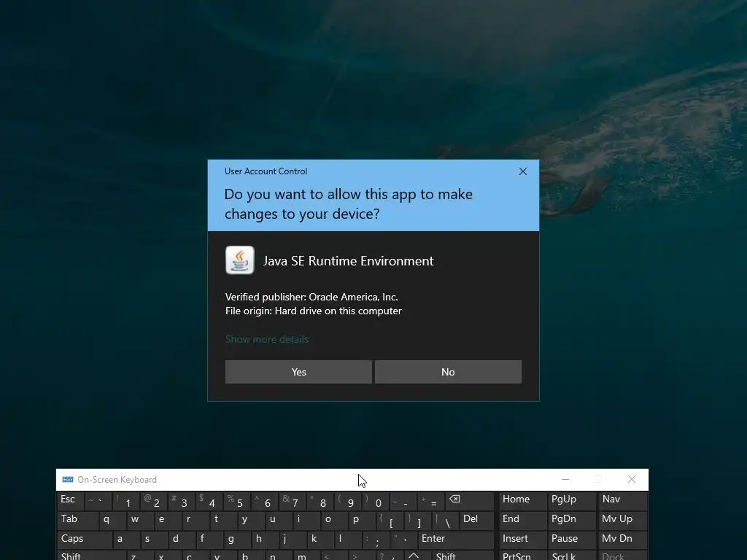The width and height of the screenshot is (747, 560).
Task: Click the Java coffee cup app icon
Action: tap(239, 260)
